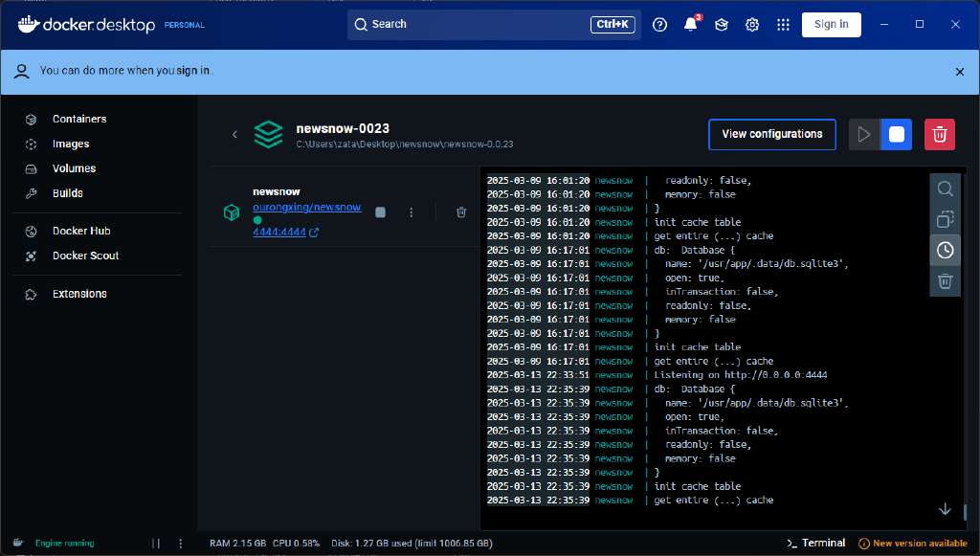Click the Engine running status
Screen dimensions: 980x556
click(64, 543)
